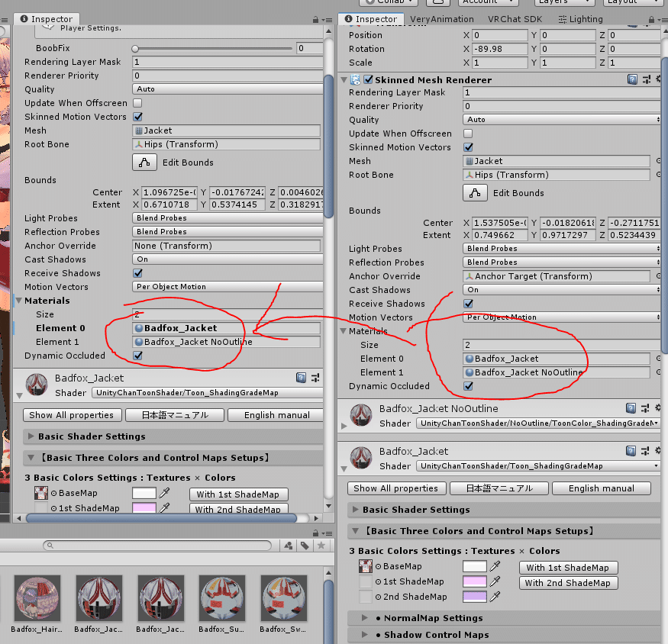The height and width of the screenshot is (644, 668).
Task: Click 日本語マニュアル button in right panel
Action: (499, 488)
